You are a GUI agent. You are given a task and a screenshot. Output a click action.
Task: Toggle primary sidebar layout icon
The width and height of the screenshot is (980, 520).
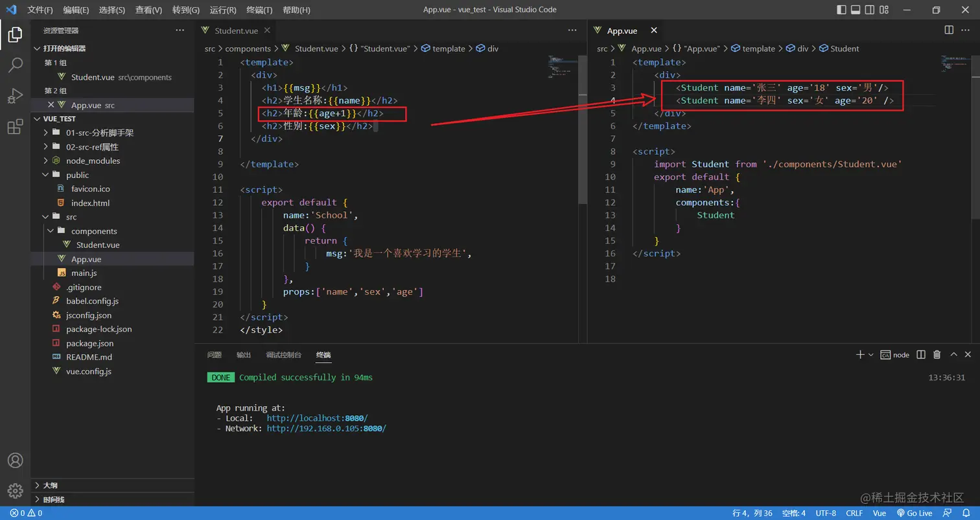pos(841,10)
